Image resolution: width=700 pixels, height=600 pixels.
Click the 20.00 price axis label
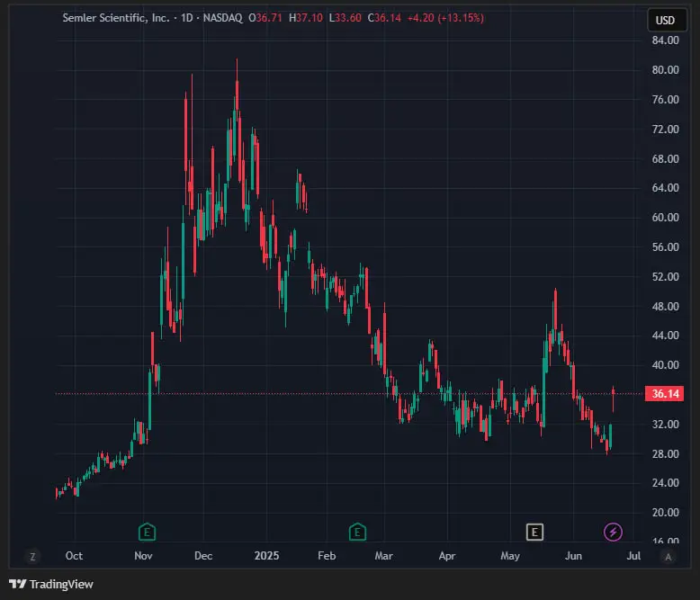[x=665, y=512]
